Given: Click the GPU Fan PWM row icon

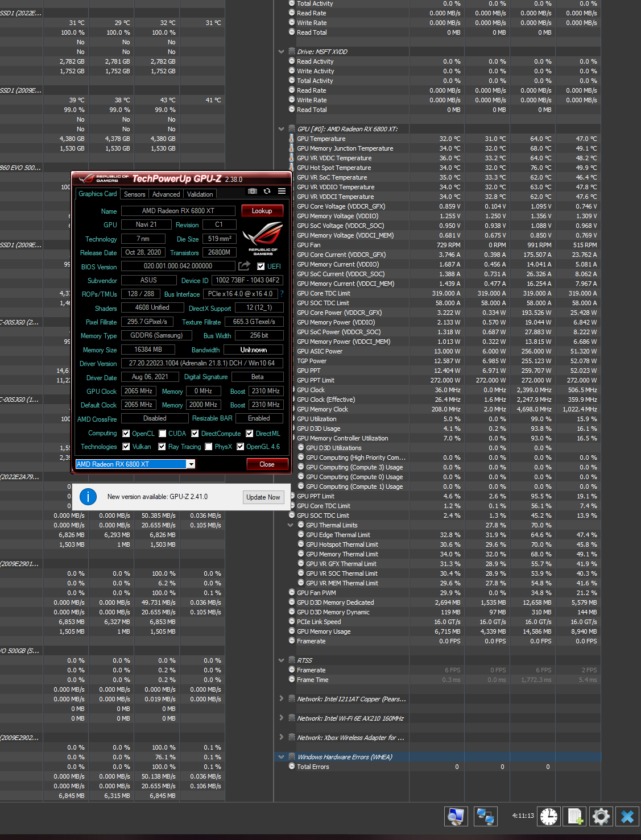Looking at the screenshot, I should [x=291, y=593].
